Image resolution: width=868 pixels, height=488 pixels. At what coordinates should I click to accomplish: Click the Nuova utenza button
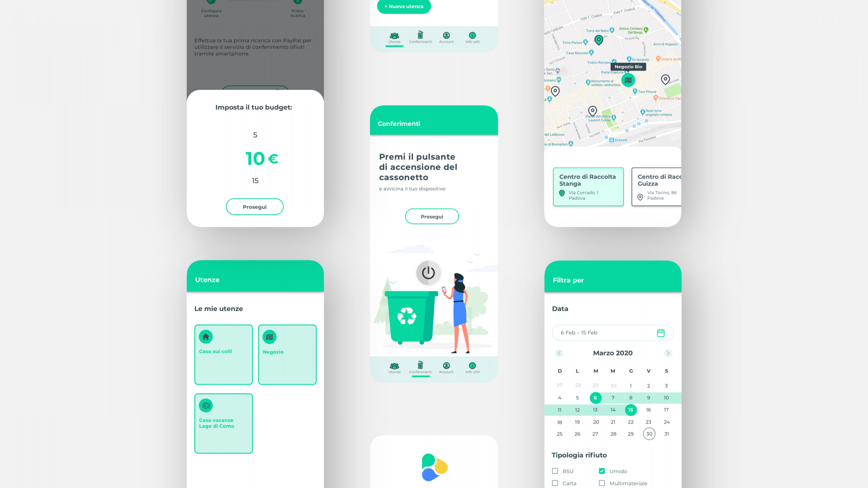coord(404,6)
